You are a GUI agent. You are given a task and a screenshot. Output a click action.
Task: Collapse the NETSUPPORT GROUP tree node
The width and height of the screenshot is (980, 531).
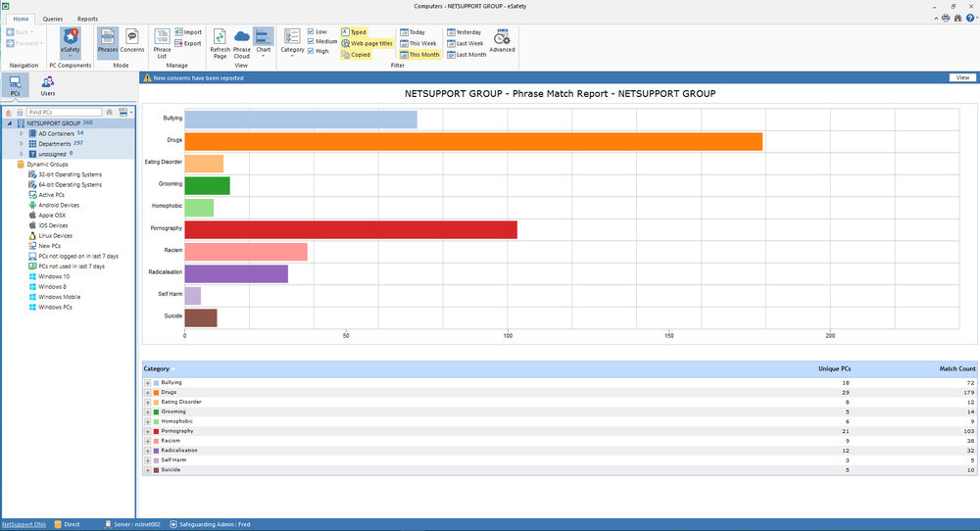(x=10, y=123)
